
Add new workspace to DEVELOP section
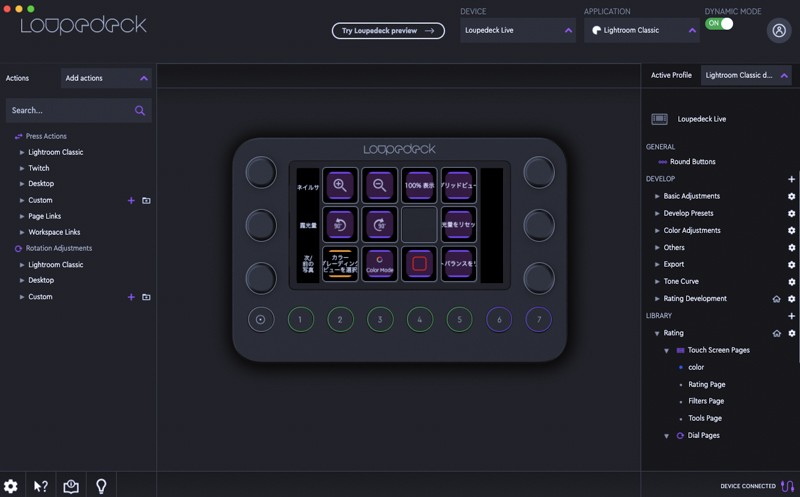point(791,179)
